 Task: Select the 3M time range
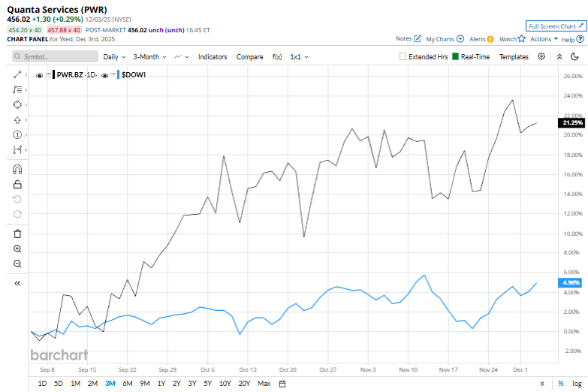(x=110, y=384)
